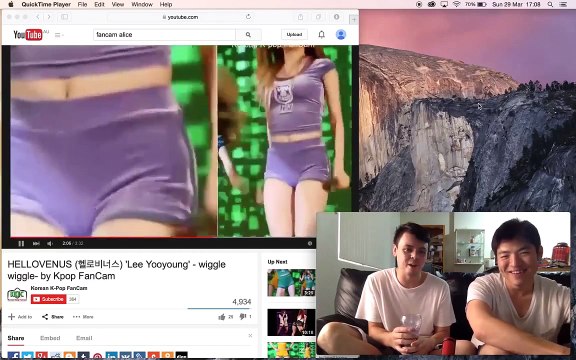Switch to the Email tab
This screenshot has height=360, width=576.
point(84,338)
